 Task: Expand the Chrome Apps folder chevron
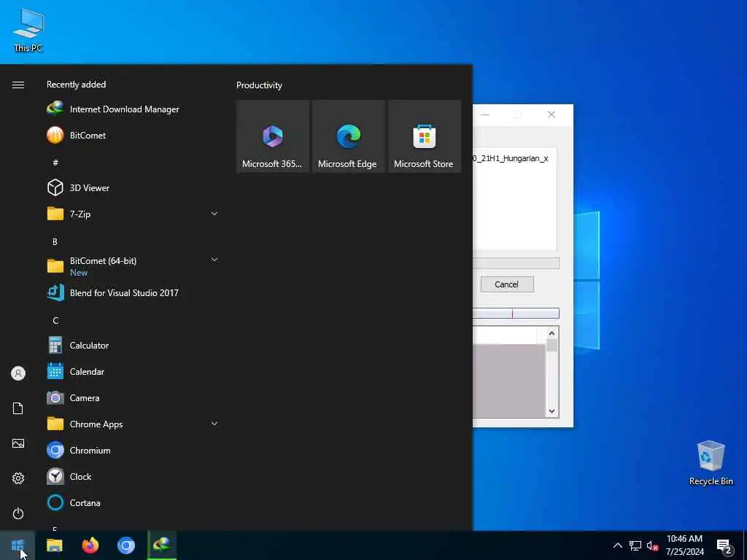[214, 424]
